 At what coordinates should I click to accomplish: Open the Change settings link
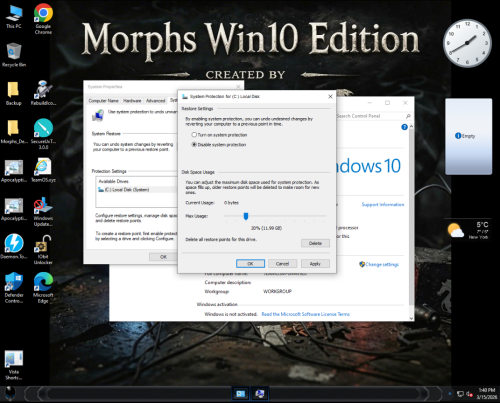point(379,264)
